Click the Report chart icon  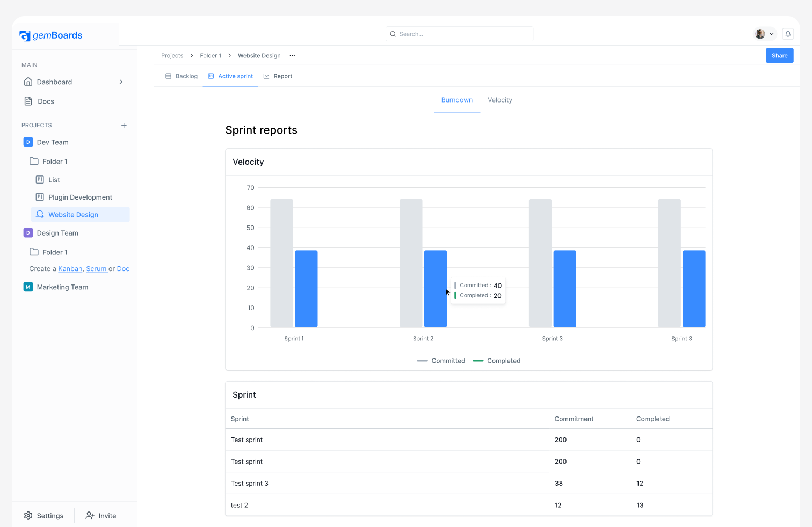click(x=266, y=76)
